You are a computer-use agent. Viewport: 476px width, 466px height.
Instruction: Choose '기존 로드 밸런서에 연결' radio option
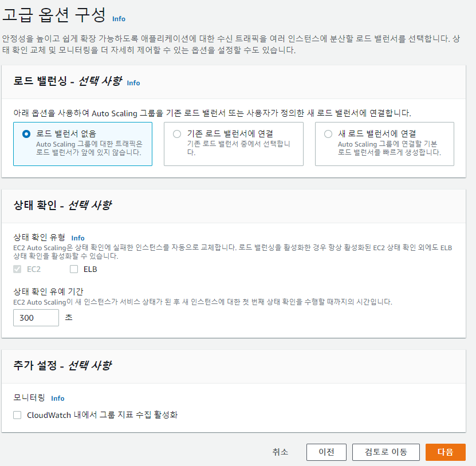click(x=177, y=134)
